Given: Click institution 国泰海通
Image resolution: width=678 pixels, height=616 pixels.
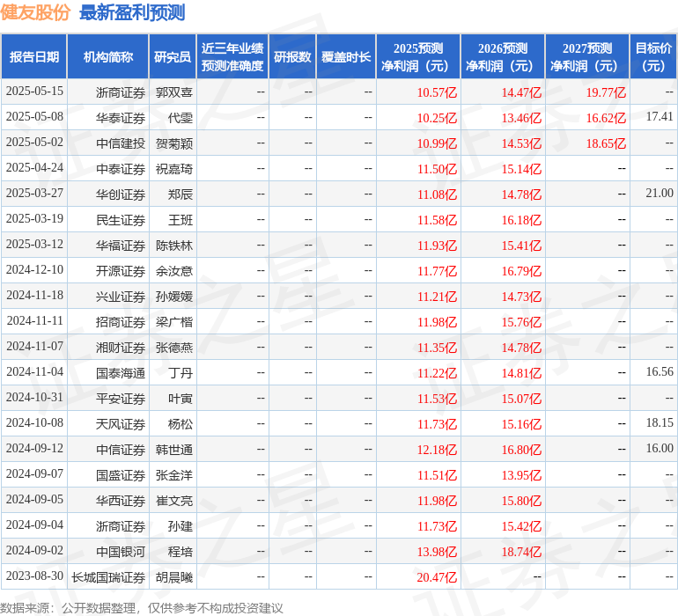Looking at the screenshot, I should pyautogui.click(x=121, y=373).
